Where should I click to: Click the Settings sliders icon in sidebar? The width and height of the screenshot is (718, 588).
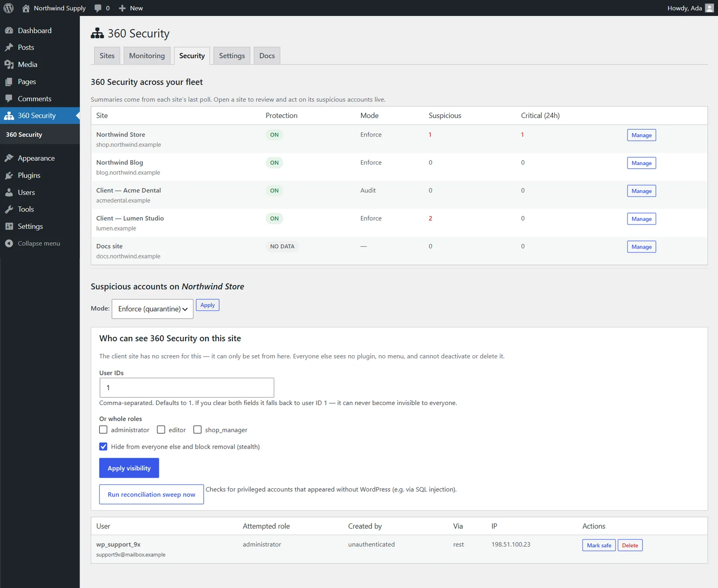pos(9,226)
